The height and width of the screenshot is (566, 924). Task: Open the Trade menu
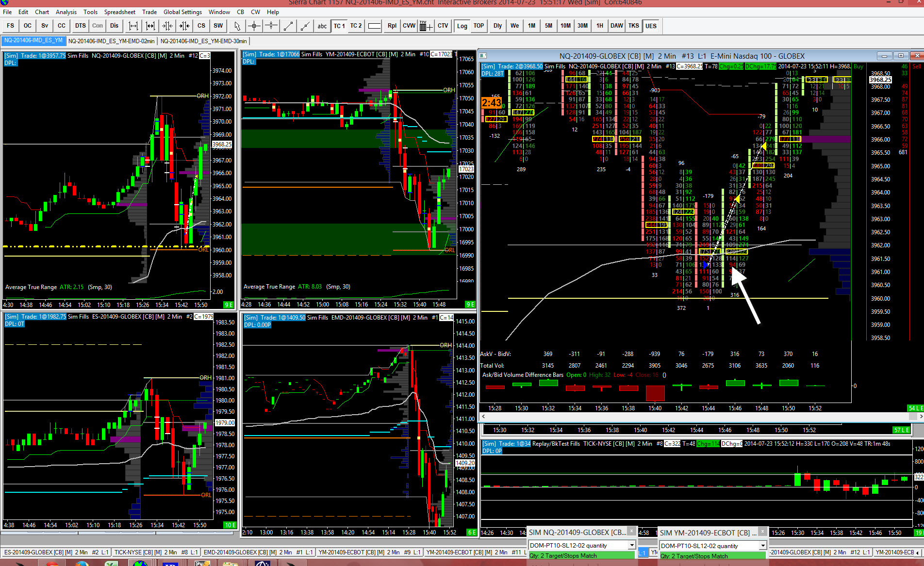click(x=149, y=12)
